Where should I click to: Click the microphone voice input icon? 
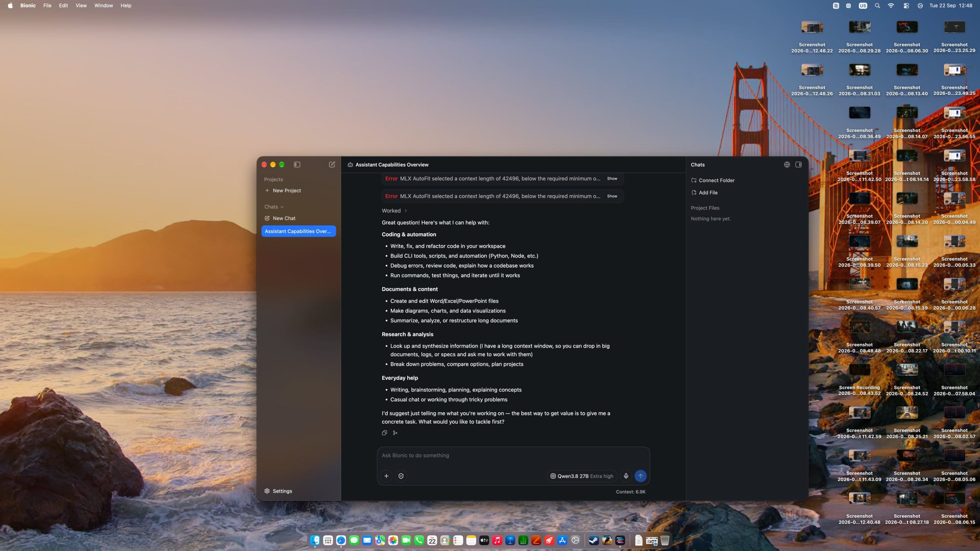coord(626,476)
